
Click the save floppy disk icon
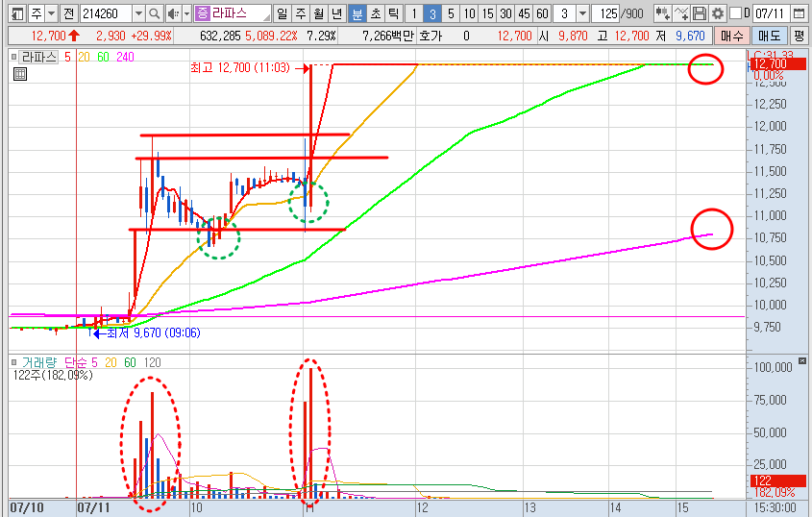pos(700,13)
